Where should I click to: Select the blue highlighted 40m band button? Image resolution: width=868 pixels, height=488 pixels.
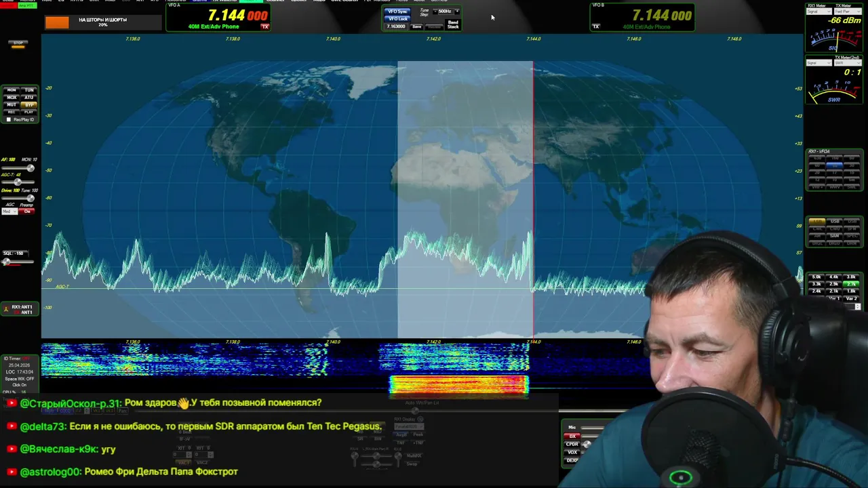(x=834, y=165)
